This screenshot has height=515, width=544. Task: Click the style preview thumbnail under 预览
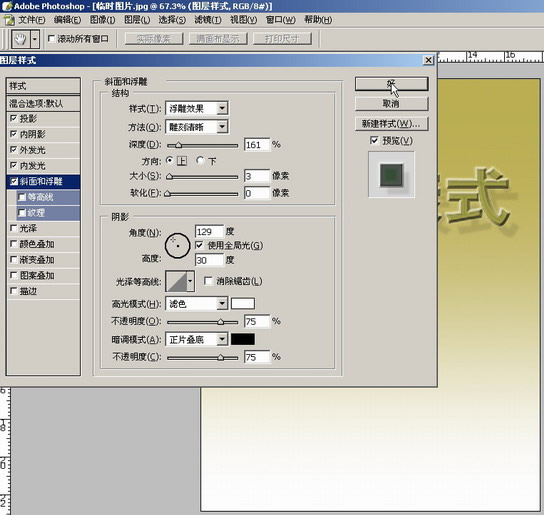[391, 175]
